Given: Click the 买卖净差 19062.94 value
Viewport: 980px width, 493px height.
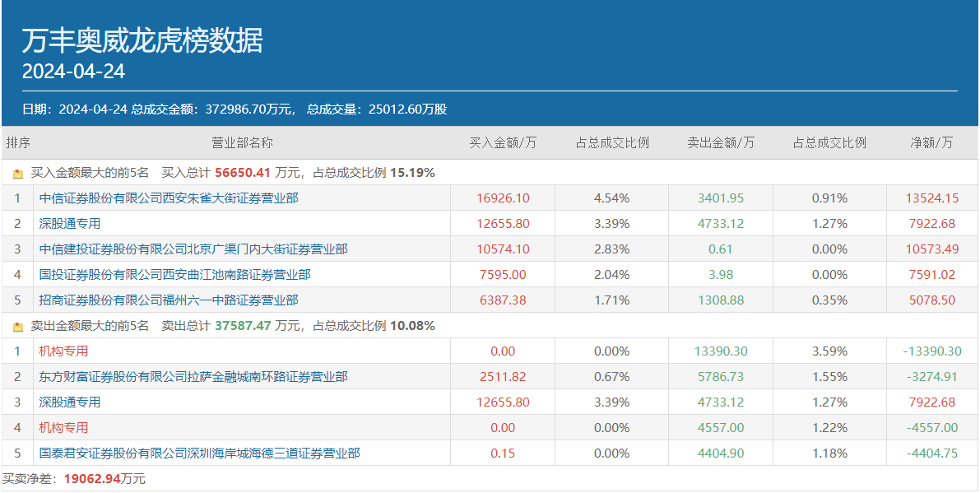Looking at the screenshot, I should (92, 478).
